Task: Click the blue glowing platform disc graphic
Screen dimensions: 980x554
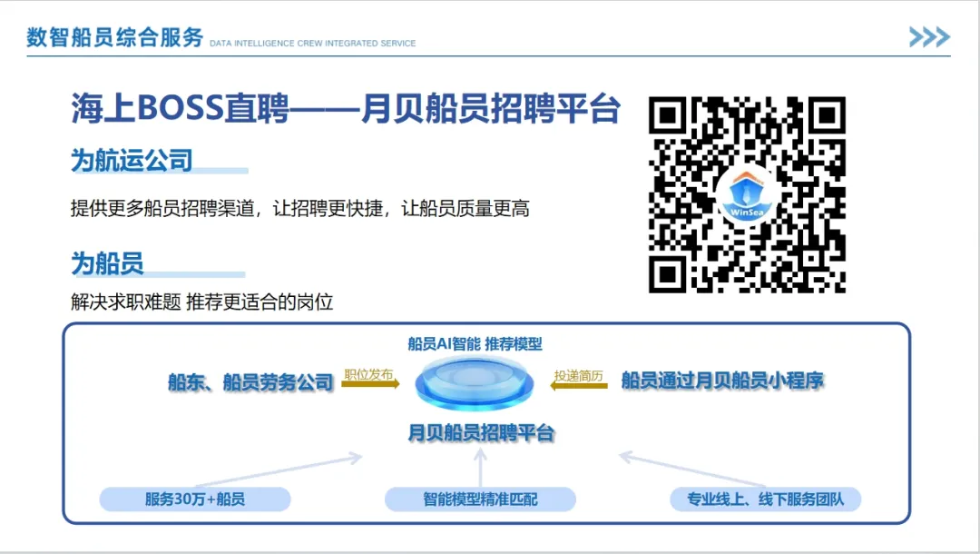Action: click(x=475, y=383)
